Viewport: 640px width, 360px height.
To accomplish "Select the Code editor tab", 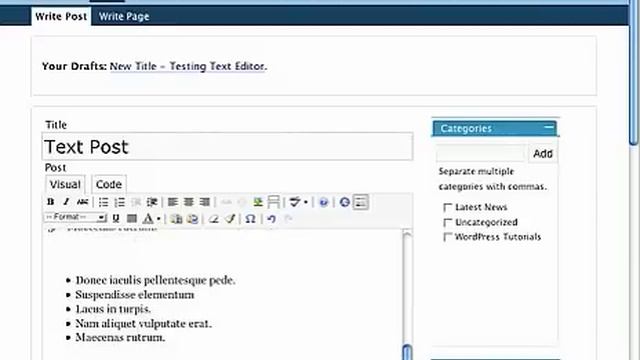I will point(109,184).
